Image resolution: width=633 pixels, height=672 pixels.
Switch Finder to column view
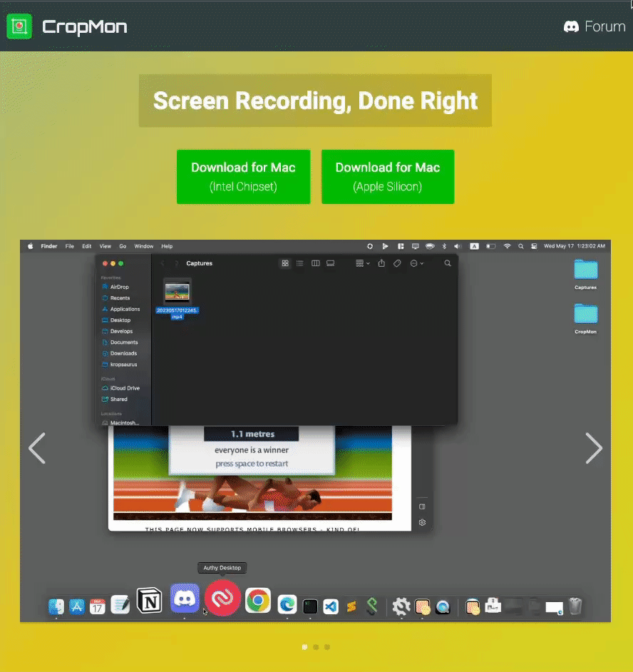[x=315, y=263]
